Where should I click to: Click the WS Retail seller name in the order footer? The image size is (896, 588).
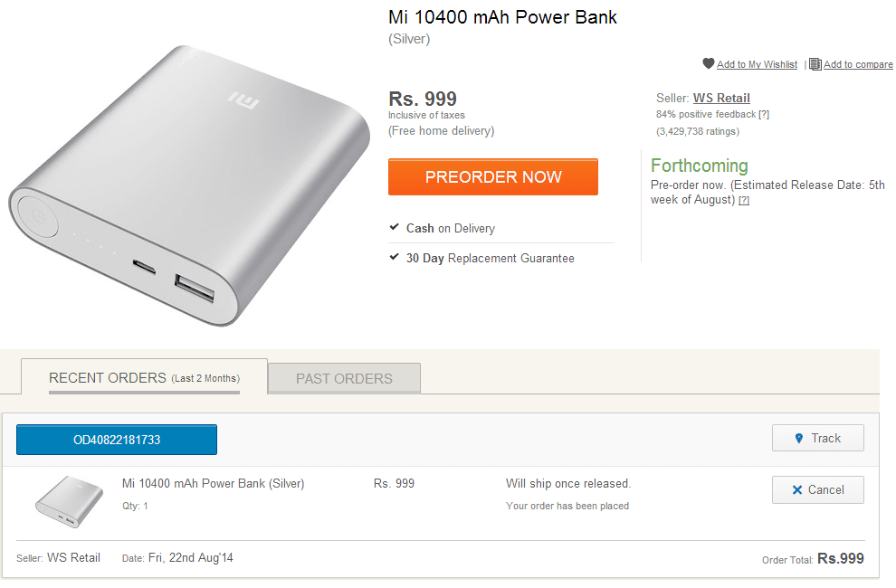click(73, 557)
